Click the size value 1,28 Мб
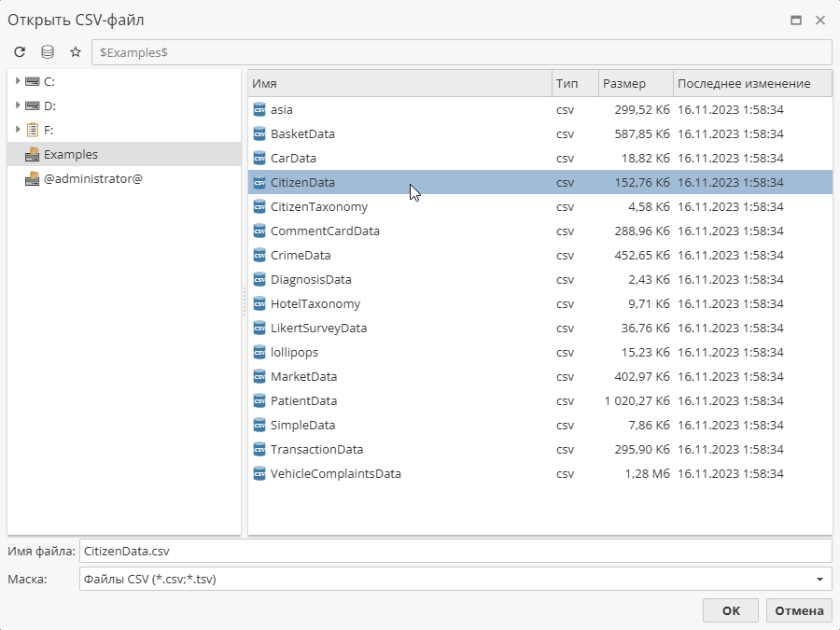Screen dimensions: 840x630 tap(647, 473)
